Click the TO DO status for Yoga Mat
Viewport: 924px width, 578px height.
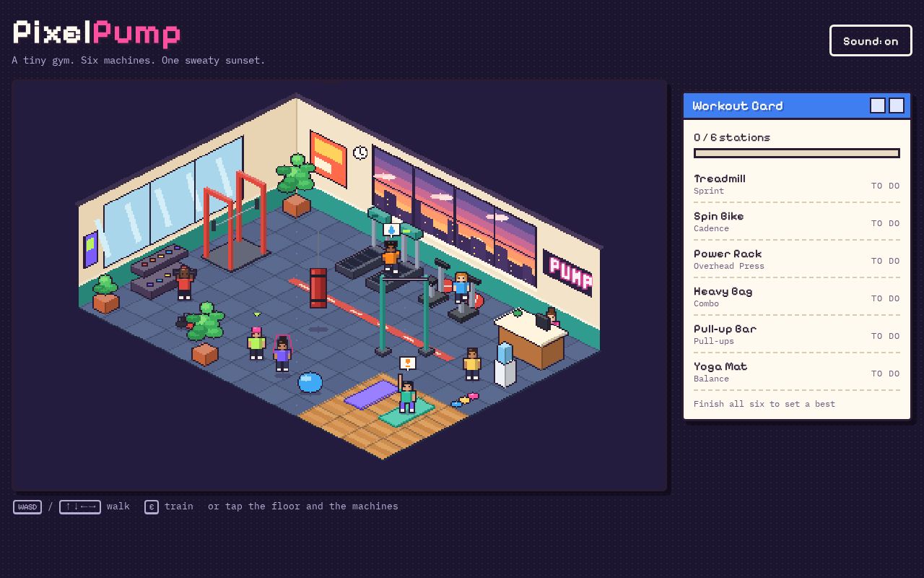pos(885,374)
